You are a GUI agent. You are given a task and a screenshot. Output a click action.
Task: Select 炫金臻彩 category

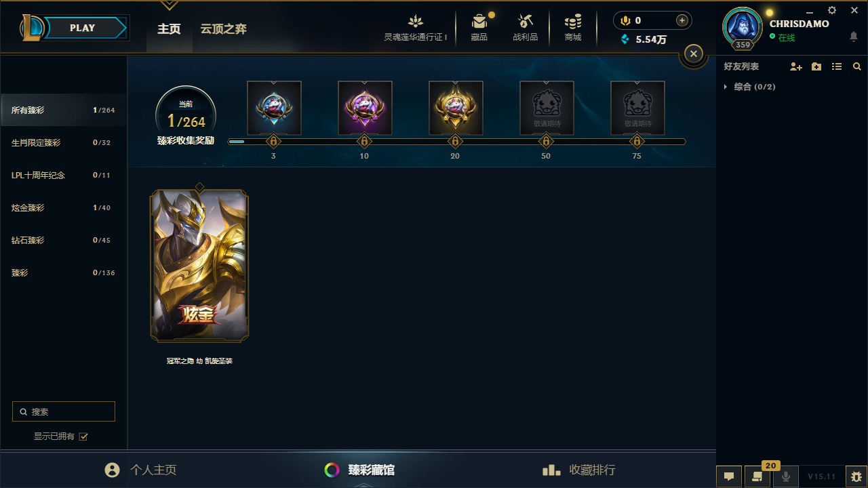[x=64, y=207]
